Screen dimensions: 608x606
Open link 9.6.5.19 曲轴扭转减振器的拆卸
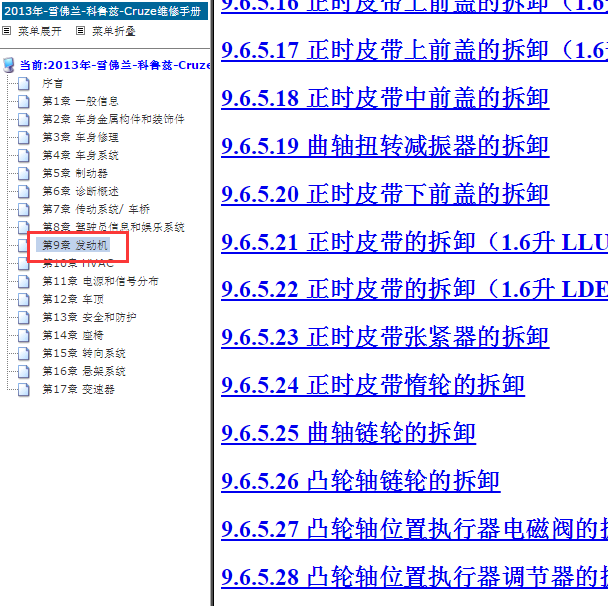tap(385, 146)
